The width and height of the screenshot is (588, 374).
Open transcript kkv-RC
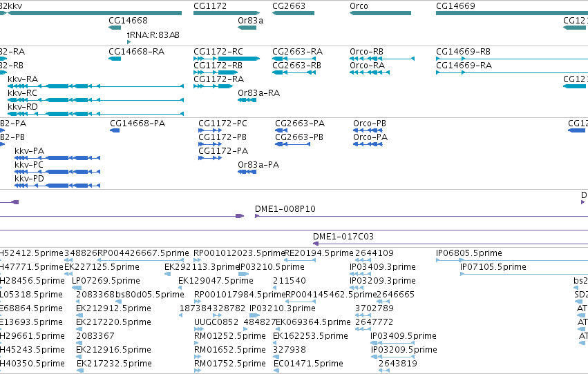point(23,93)
